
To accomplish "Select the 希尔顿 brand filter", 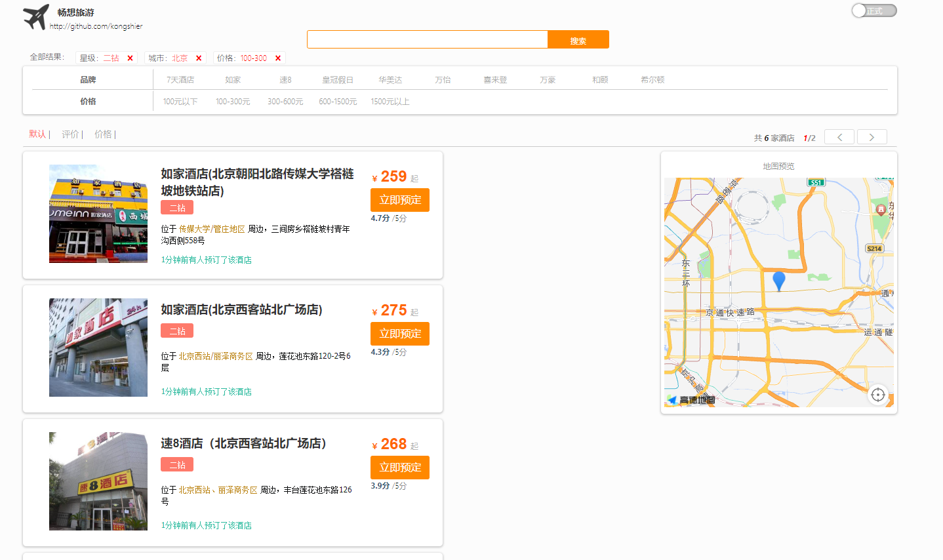I will coord(652,79).
